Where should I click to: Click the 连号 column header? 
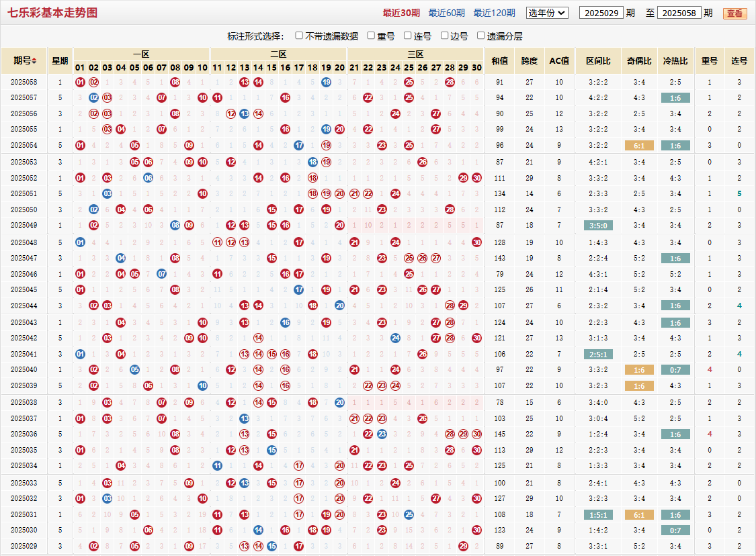(739, 60)
